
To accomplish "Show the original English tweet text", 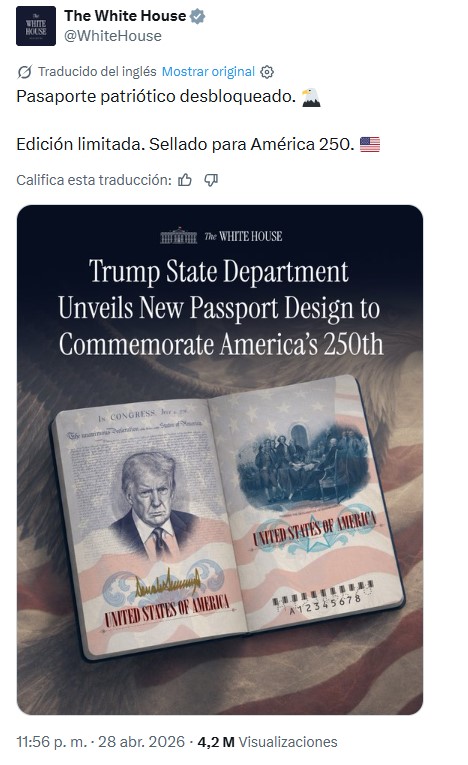I will pyautogui.click(x=208, y=72).
